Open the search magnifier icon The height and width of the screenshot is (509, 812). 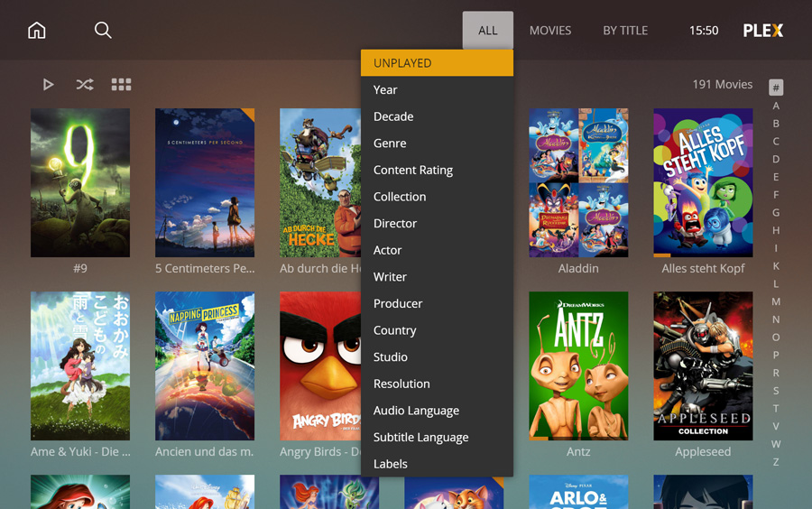[x=103, y=30]
